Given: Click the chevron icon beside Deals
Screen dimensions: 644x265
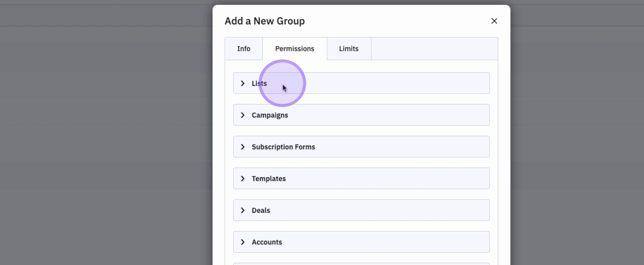Looking at the screenshot, I should pos(243,211).
